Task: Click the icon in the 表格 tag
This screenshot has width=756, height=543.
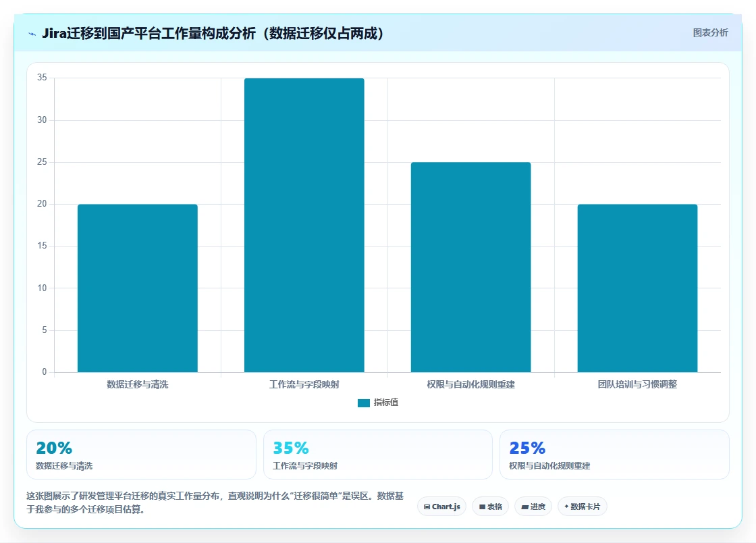Action: [482, 507]
